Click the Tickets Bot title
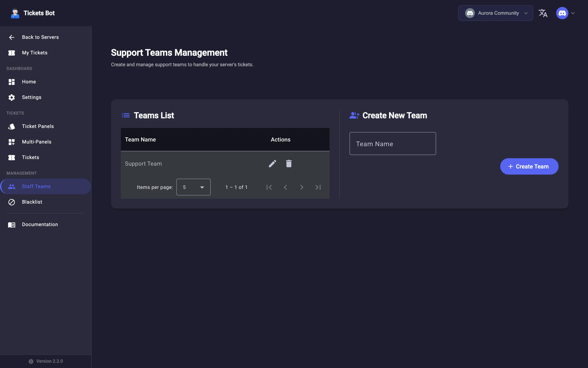 (39, 13)
